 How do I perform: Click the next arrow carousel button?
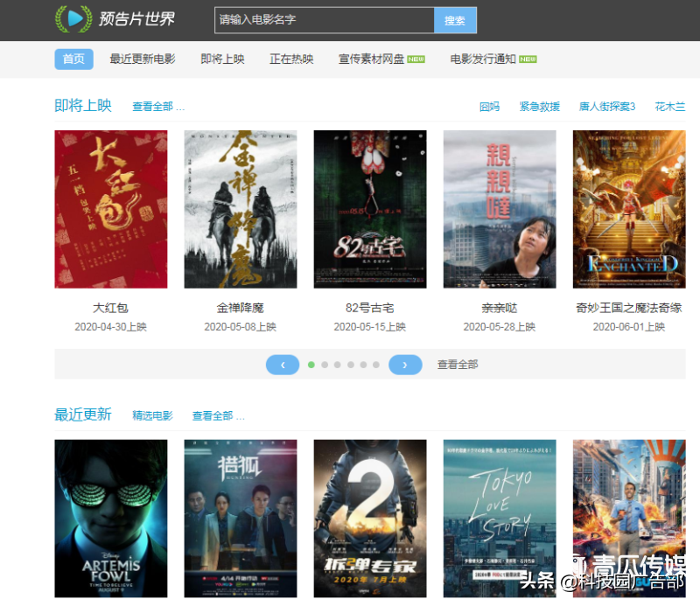405,365
